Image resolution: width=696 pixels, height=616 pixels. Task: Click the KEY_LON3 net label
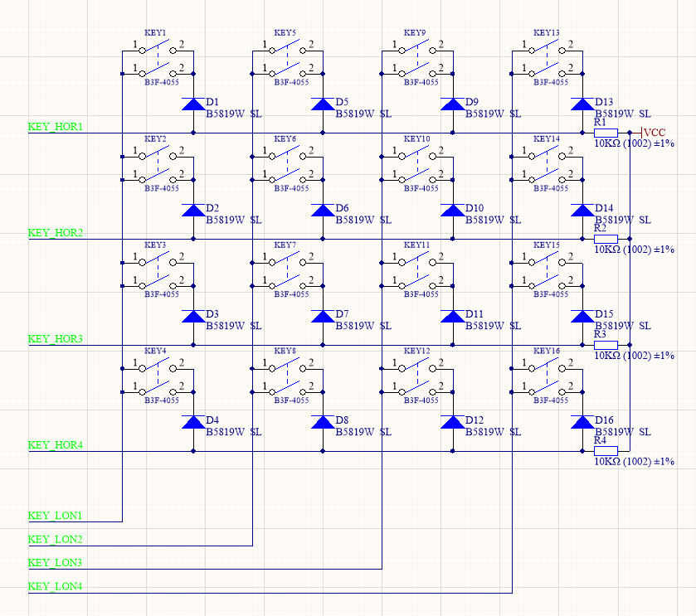coord(55,563)
